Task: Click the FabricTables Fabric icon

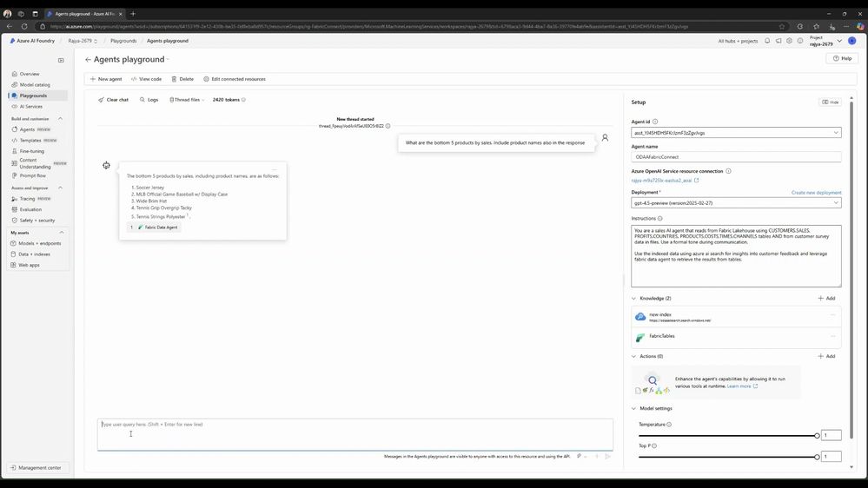Action: [640, 338]
